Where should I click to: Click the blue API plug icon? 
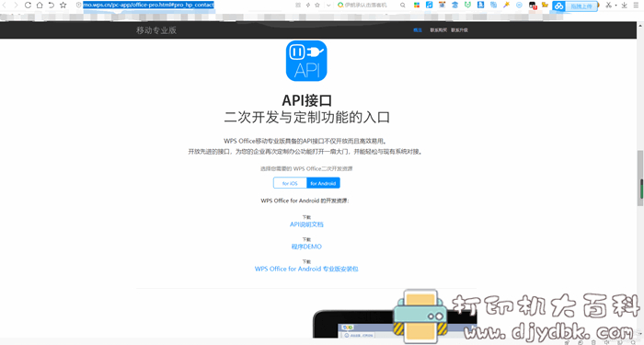click(306, 61)
